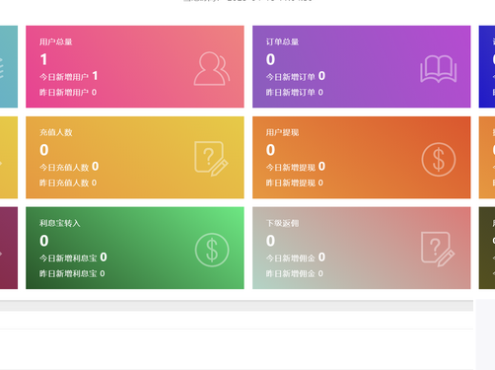Click the large total value 0 under 订单总量

tap(270, 60)
